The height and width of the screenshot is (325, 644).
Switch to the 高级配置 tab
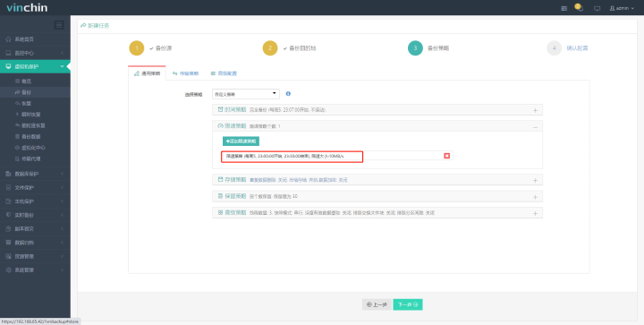coord(224,73)
